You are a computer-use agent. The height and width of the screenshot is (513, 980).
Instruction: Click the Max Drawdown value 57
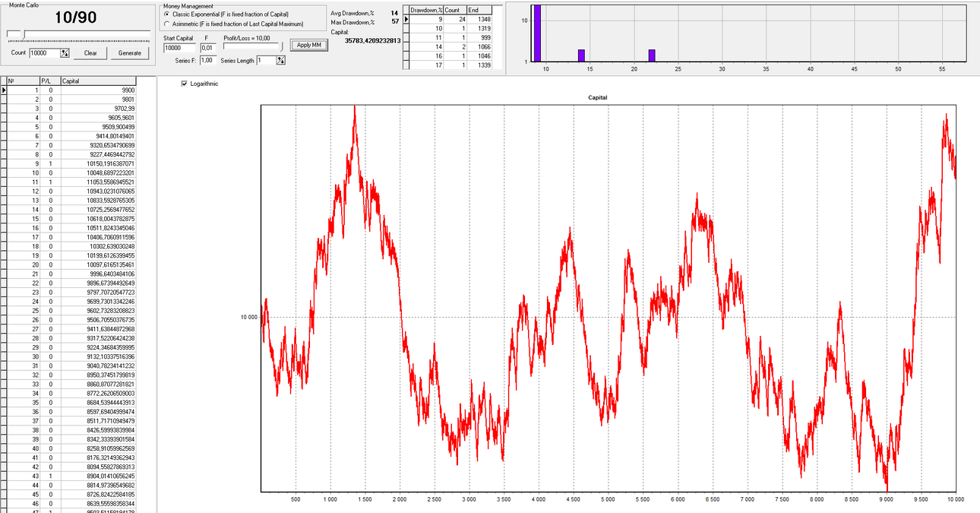pos(394,22)
